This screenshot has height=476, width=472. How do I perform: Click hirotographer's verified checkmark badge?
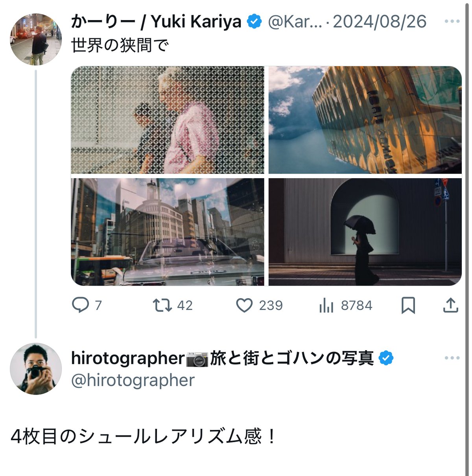[386, 357]
